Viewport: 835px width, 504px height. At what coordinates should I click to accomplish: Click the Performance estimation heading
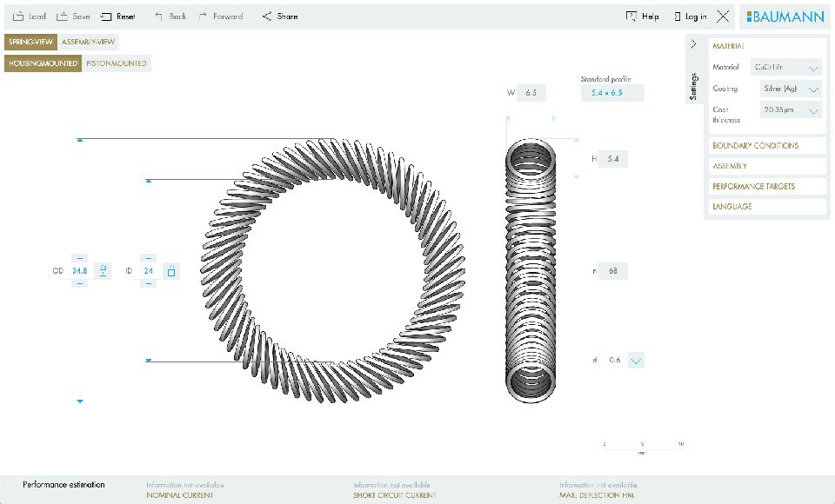coord(63,485)
